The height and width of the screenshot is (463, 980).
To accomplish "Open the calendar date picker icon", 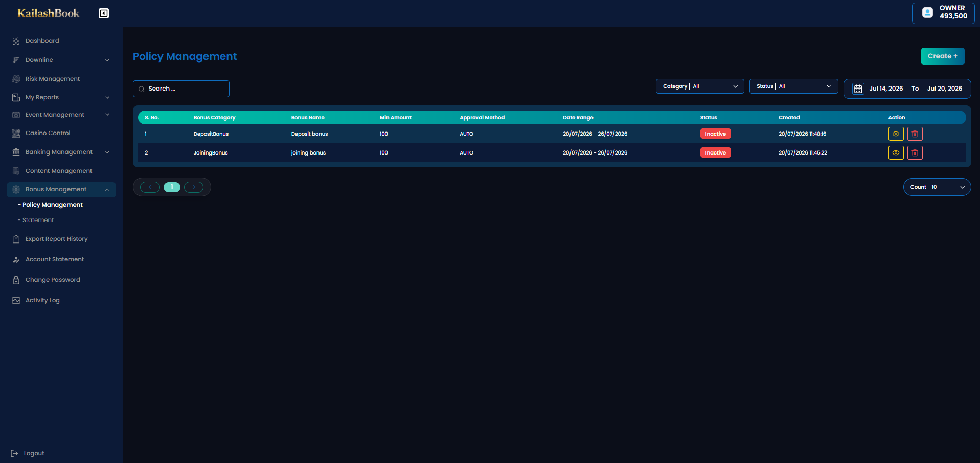I will 858,89.
